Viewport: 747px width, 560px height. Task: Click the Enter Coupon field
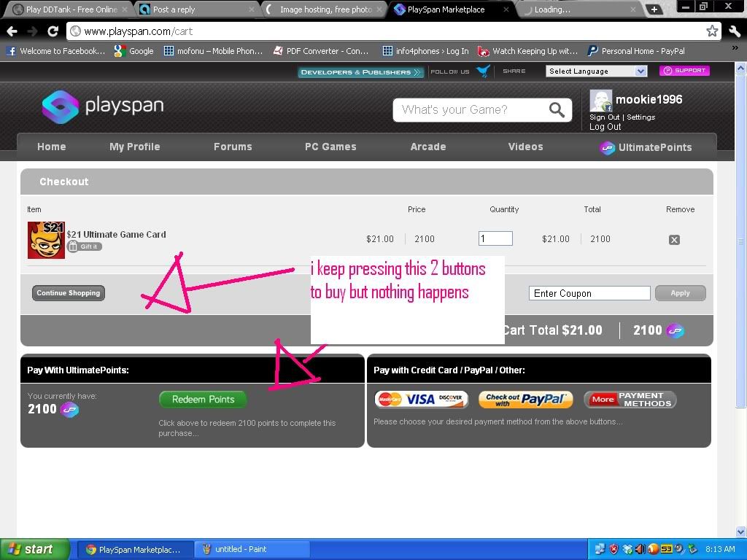point(589,293)
